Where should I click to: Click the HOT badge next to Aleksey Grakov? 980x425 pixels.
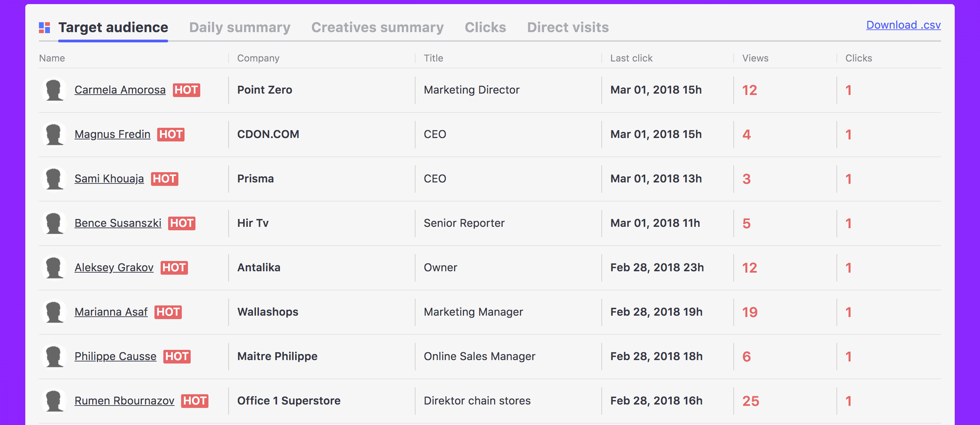(x=174, y=268)
